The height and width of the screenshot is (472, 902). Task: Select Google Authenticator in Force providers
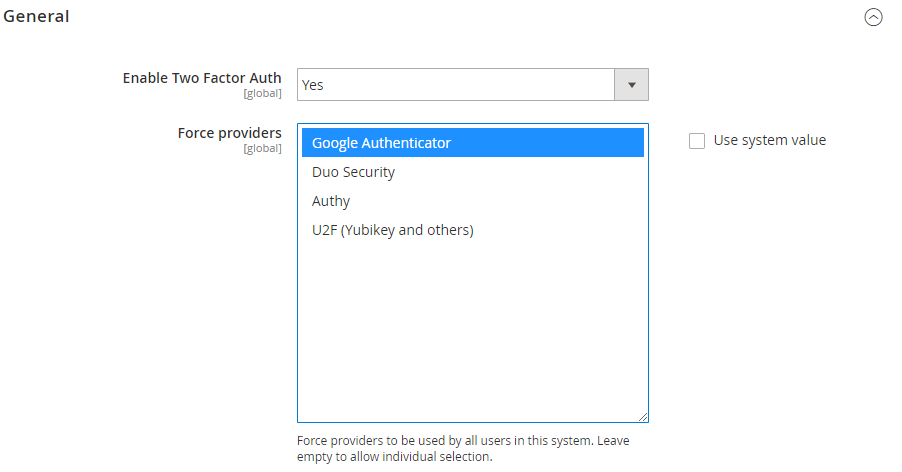tap(472, 143)
